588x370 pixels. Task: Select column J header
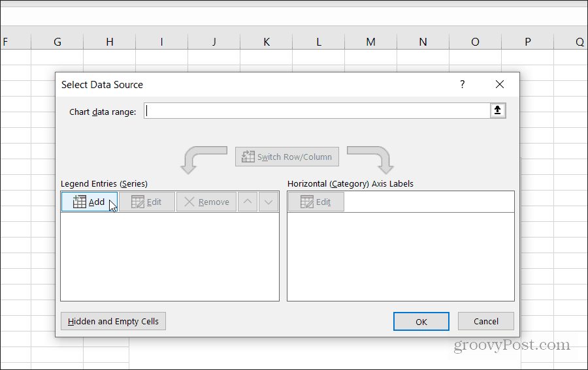[x=214, y=41]
